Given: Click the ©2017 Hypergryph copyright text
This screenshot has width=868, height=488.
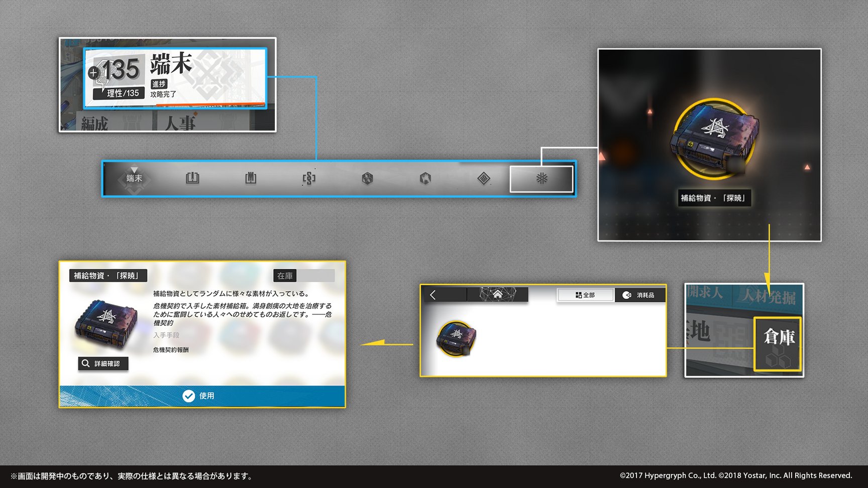Looking at the screenshot, I should (x=736, y=475).
